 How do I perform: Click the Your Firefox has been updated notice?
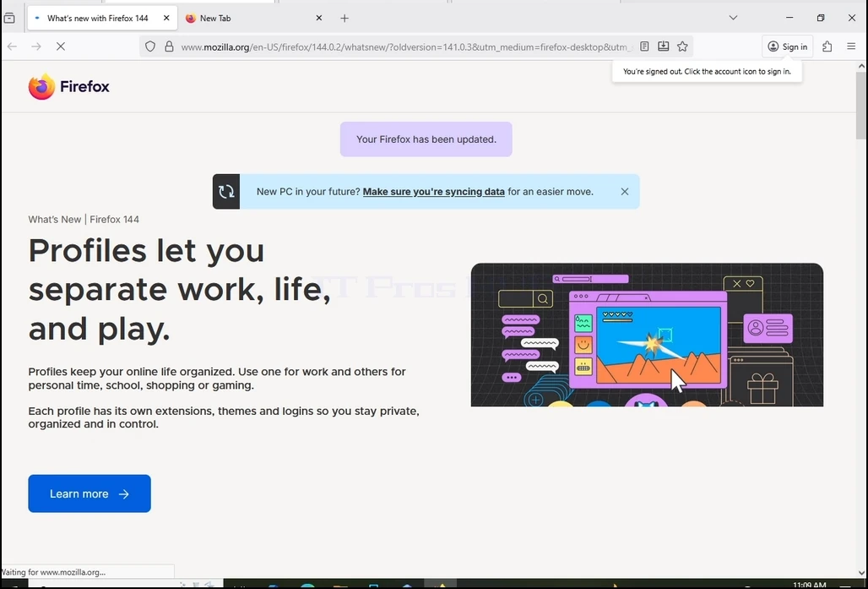(x=426, y=139)
